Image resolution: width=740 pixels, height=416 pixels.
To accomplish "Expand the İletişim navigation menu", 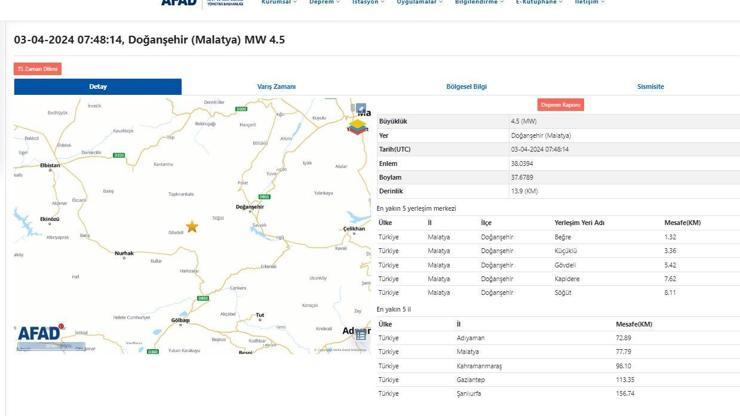I will pos(589,2).
